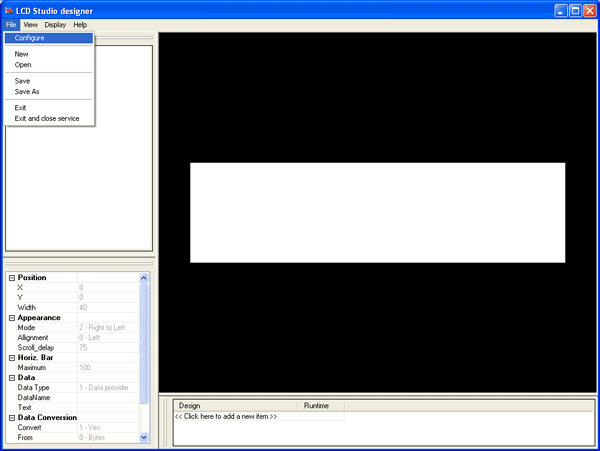
Task: Collapse the Position property group
Action: tap(12, 278)
